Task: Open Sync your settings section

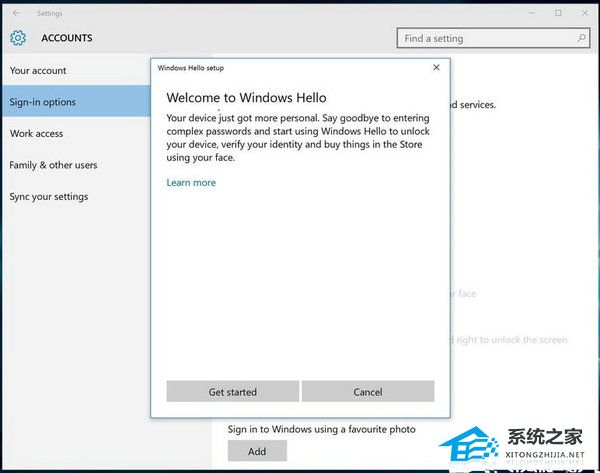Action: [x=76, y=196]
